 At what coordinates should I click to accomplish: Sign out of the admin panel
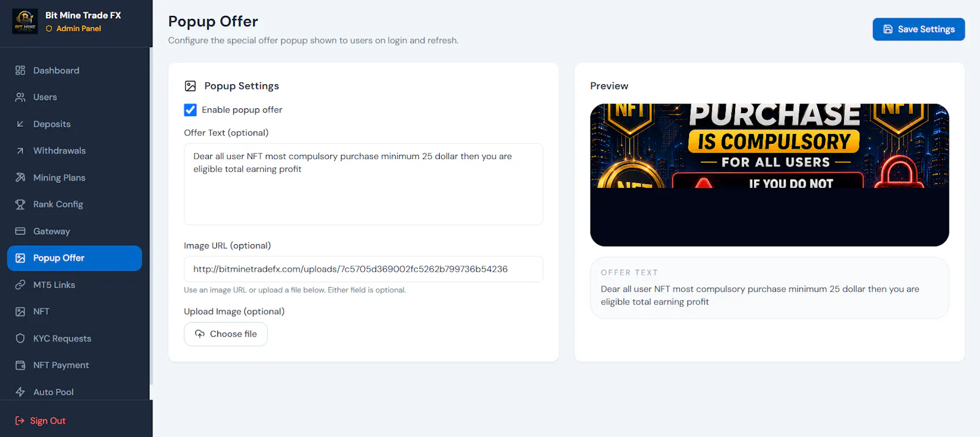coord(40,420)
